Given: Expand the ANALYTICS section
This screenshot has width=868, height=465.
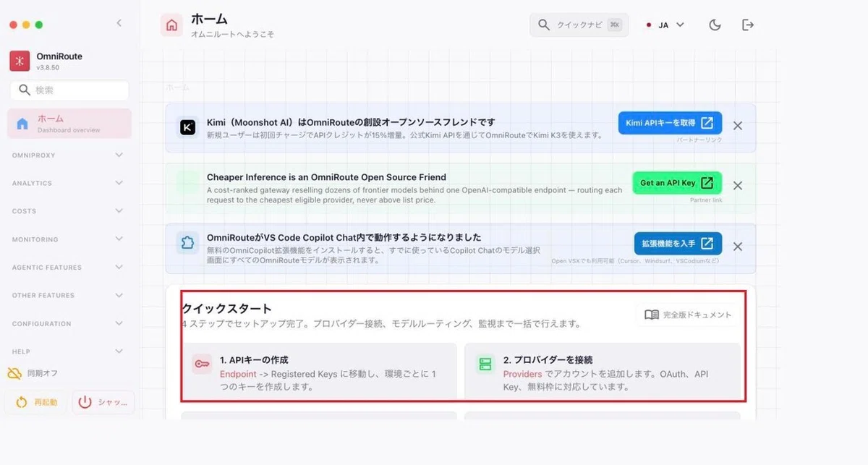Looking at the screenshot, I should [x=67, y=184].
